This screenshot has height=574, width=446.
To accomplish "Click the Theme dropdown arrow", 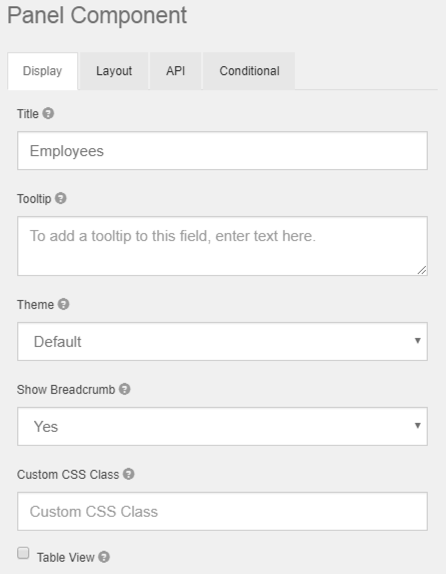I will [417, 341].
